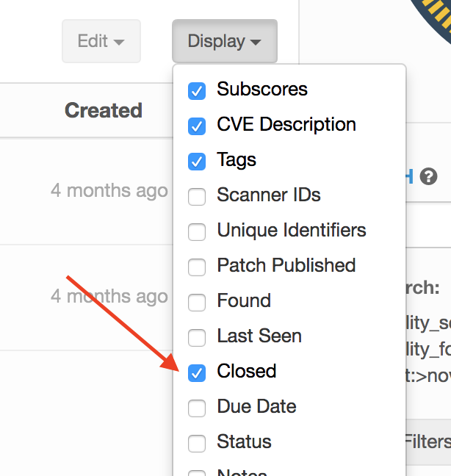
Task: Check the Due Date option
Action: pyautogui.click(x=197, y=408)
